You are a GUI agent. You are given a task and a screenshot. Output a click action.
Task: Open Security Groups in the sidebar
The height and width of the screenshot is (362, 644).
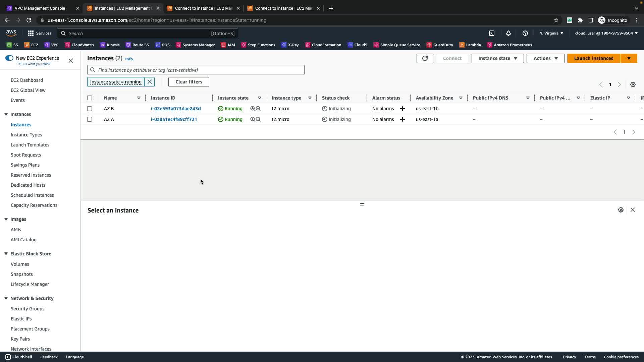coord(28,309)
